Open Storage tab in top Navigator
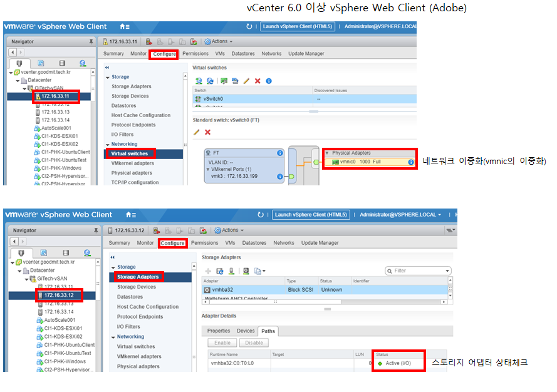The width and height of the screenshot is (557, 392). [62, 63]
